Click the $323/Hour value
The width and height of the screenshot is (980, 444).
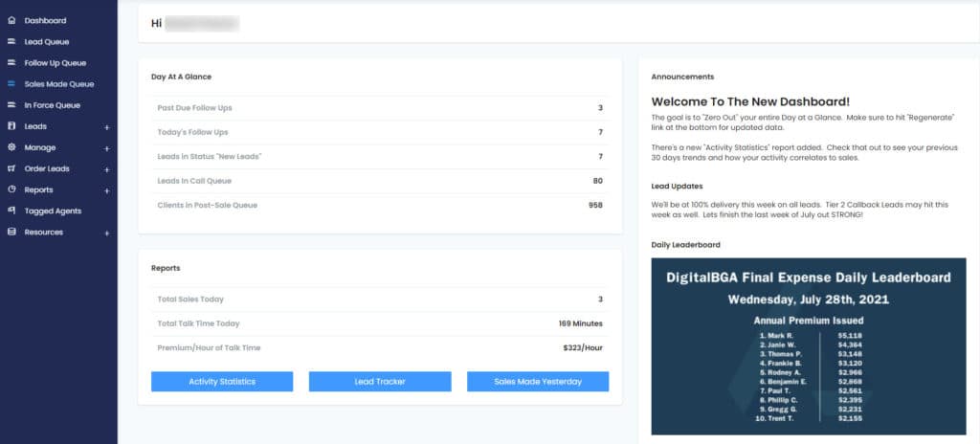tap(583, 347)
